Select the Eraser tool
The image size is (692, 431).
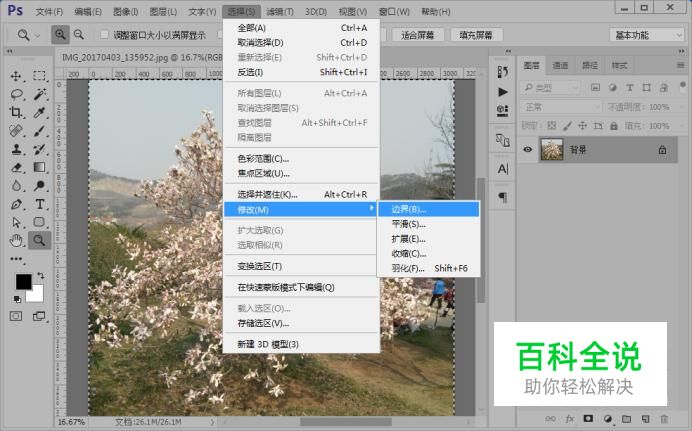pyautogui.click(x=16, y=167)
